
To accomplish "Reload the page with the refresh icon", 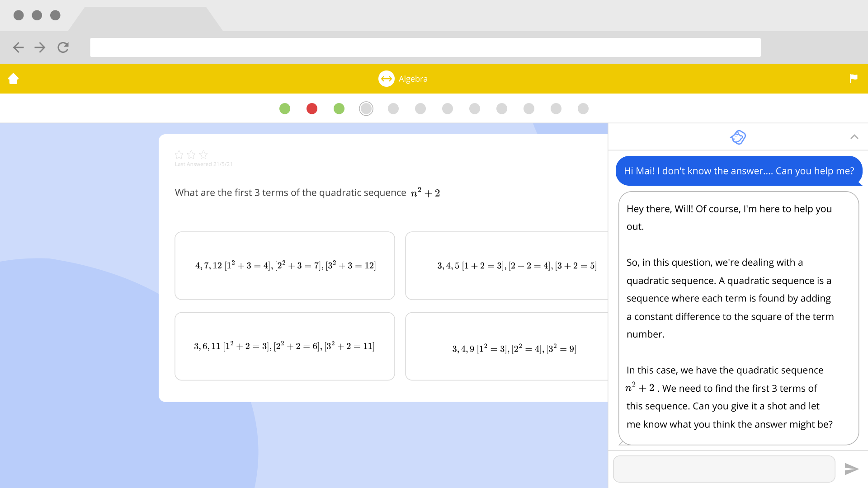I will 63,47.
